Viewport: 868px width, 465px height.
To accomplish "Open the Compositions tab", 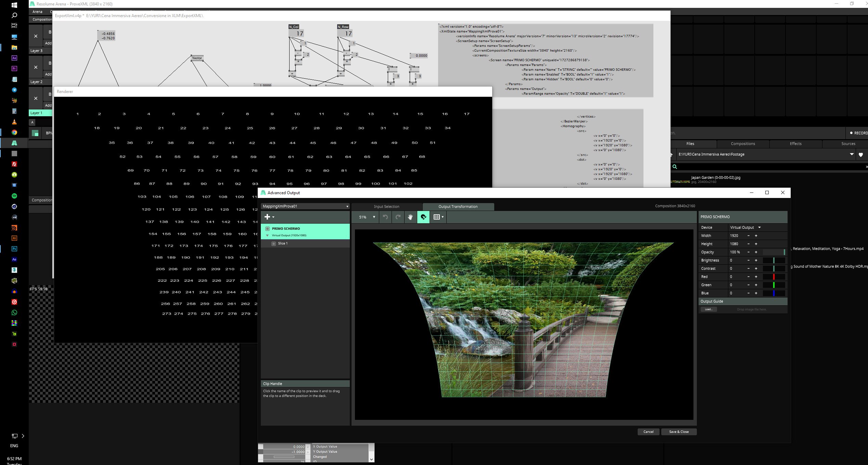I will click(x=742, y=144).
